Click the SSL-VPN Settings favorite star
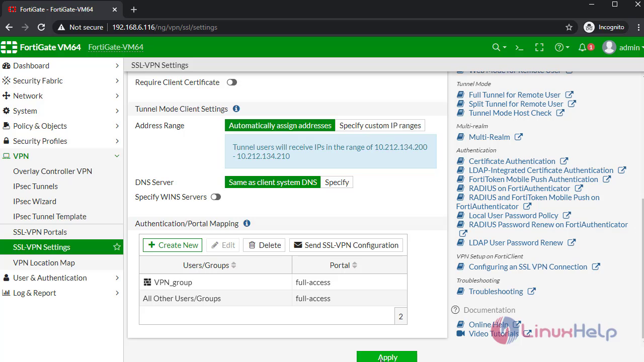This screenshot has width=644, height=362. [117, 247]
